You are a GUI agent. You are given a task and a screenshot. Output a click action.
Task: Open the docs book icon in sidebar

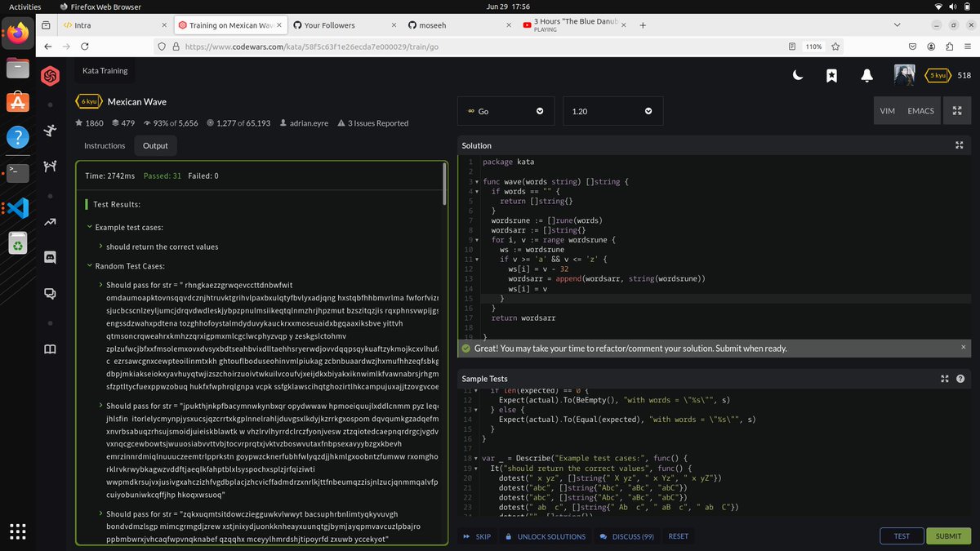51,349
